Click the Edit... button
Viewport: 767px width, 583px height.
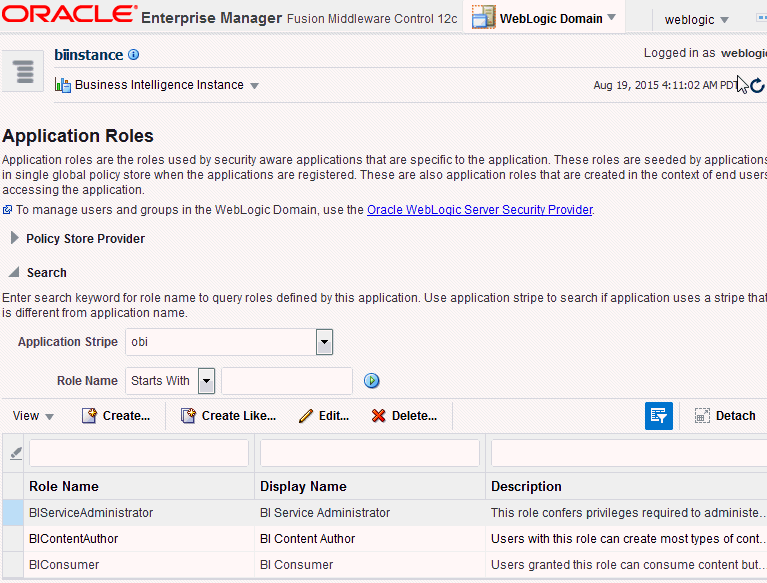[324, 416]
